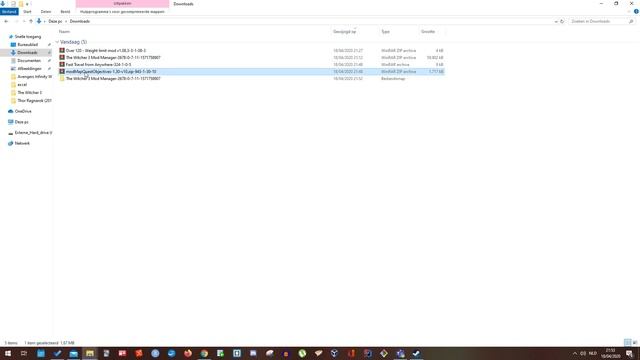This screenshot has width=640, height=360.
Task: Open Externe_Hard_drive in navigation pane
Action: click(x=33, y=133)
